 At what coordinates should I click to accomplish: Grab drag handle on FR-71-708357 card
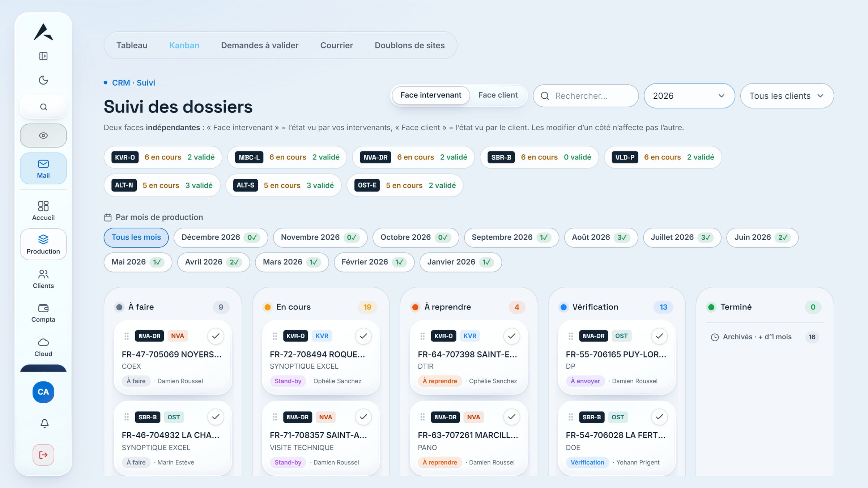coord(275,417)
